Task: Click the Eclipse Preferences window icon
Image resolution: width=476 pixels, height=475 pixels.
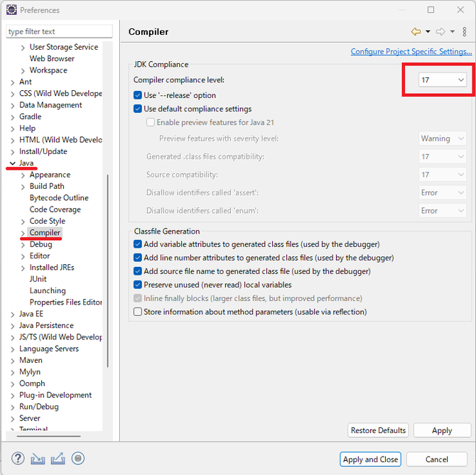Action: point(11,10)
